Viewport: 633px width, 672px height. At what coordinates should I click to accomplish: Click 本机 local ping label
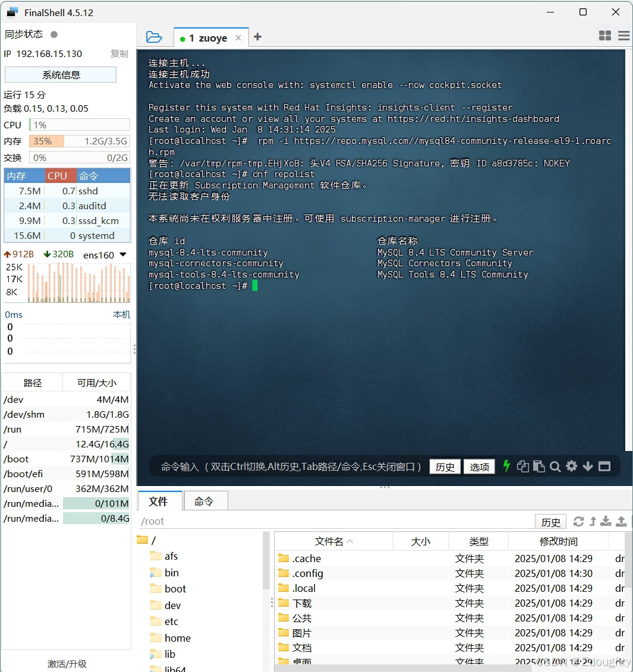click(x=121, y=314)
